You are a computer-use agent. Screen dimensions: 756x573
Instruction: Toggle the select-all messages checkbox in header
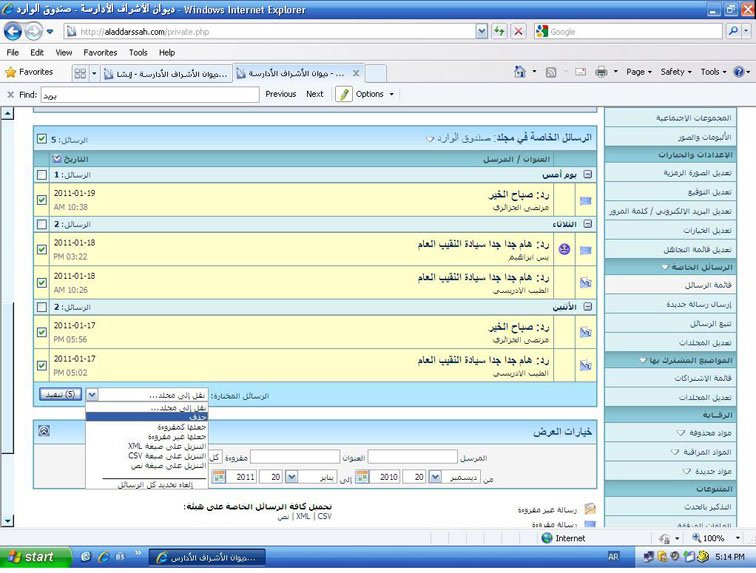[x=42, y=139]
